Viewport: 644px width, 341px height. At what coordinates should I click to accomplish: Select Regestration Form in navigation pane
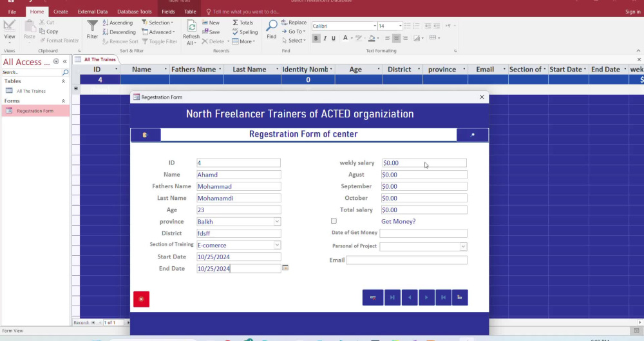tap(35, 111)
